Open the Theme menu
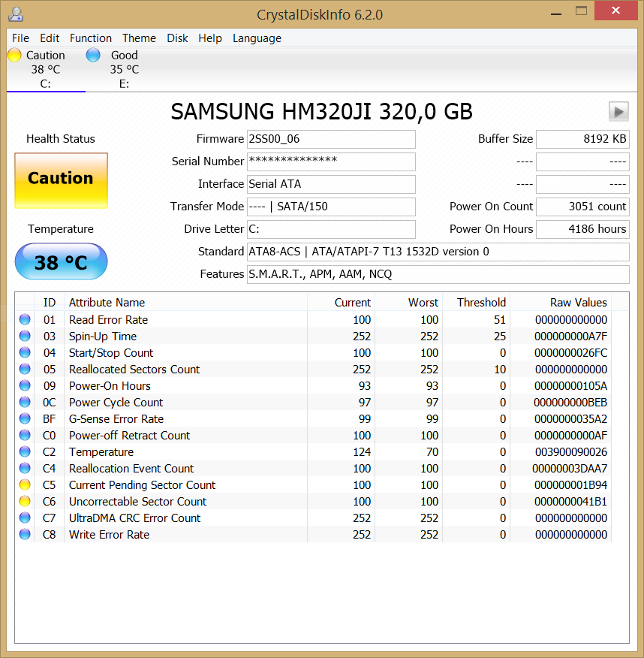 pos(139,38)
